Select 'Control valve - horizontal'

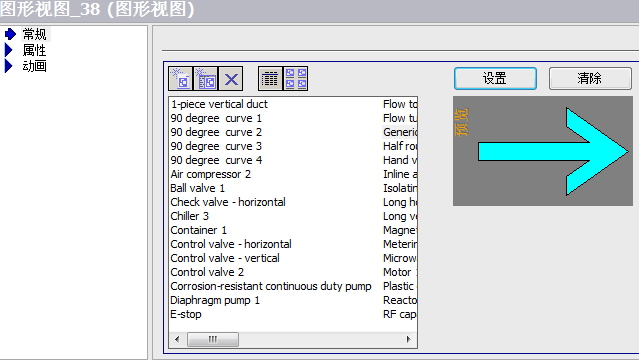[x=231, y=244]
